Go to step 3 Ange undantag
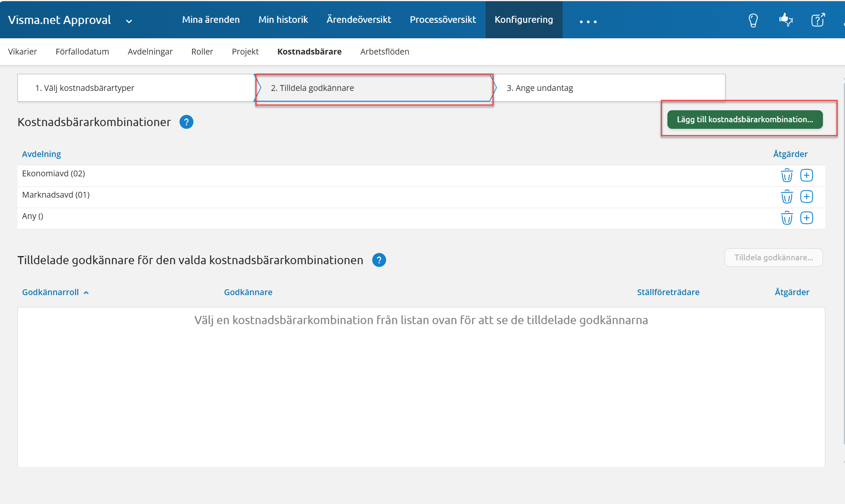This screenshot has height=504, width=845. [539, 88]
